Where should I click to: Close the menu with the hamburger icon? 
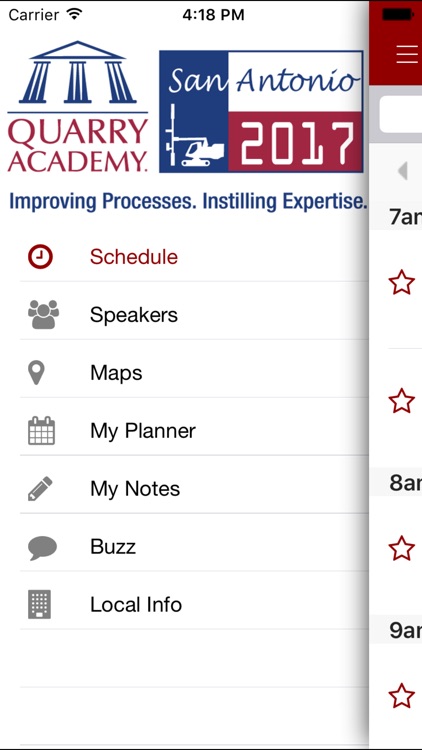(408, 54)
